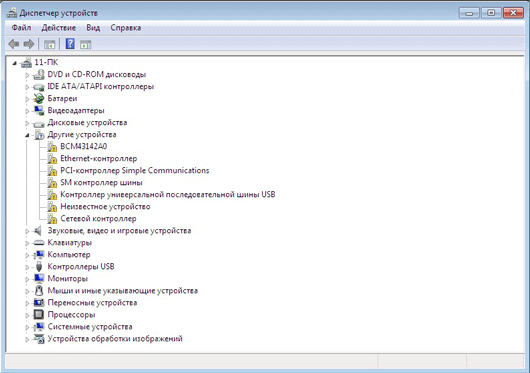Click the IDE ATA/ATAPI контроллеры icon
This screenshot has height=373, width=530.
click(39, 87)
